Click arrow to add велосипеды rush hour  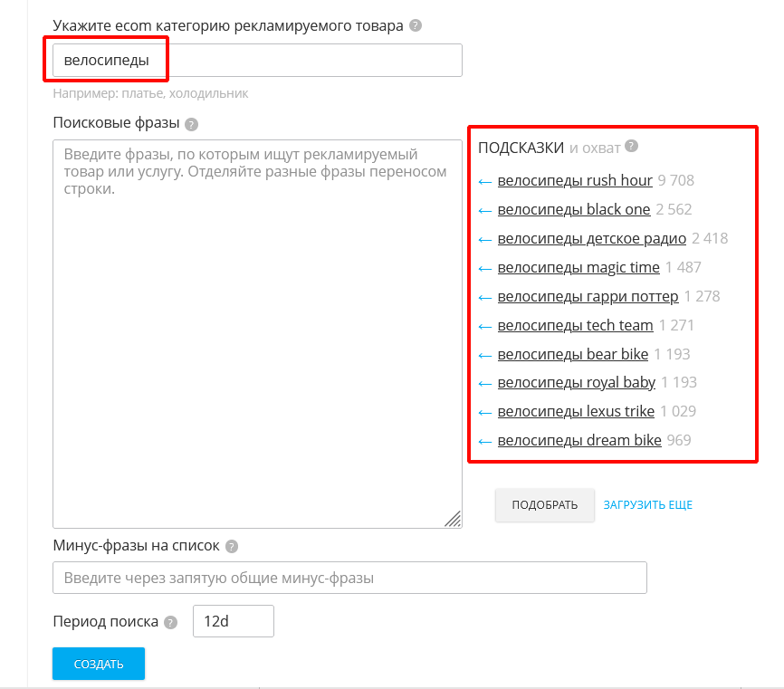point(485,181)
